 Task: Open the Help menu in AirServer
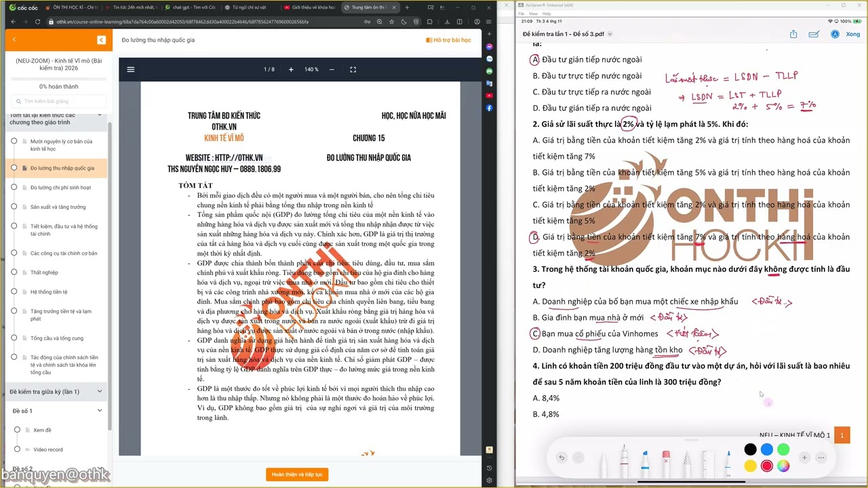pos(546,14)
